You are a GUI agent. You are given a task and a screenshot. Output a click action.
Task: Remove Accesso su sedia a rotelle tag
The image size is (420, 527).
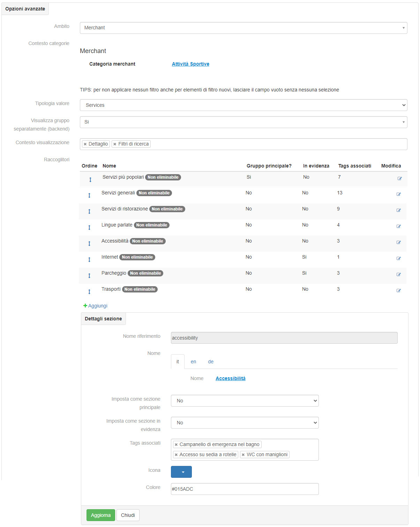[176, 455]
